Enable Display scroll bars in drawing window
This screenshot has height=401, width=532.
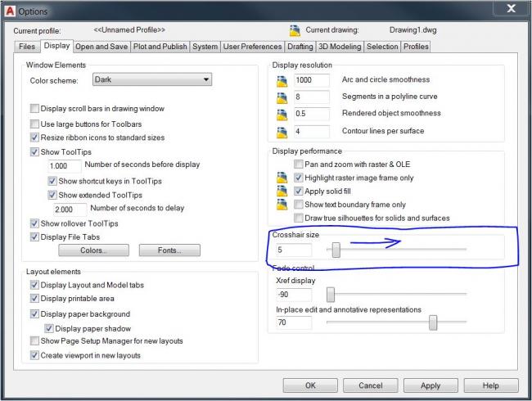[x=34, y=109]
